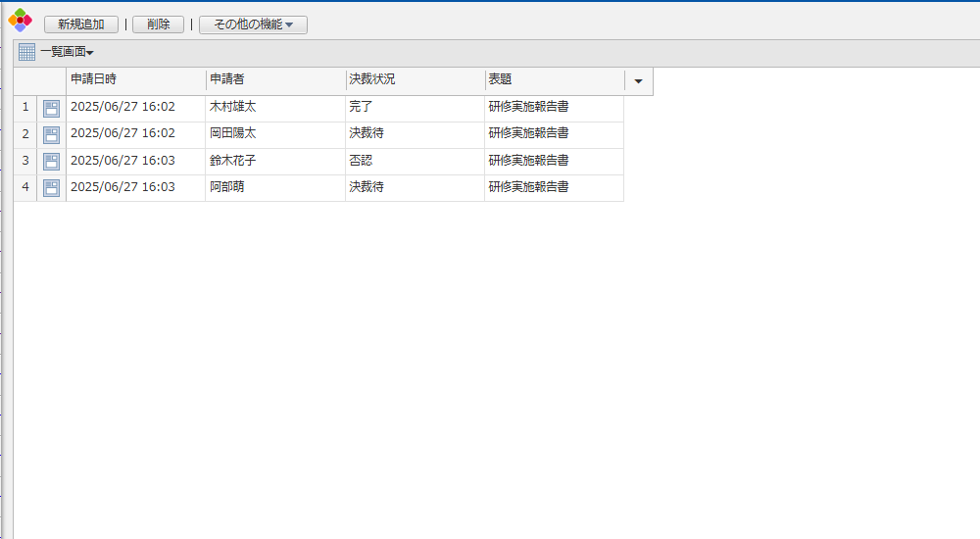Click the colorful app logo icon
The image size is (980, 539).
(21, 20)
